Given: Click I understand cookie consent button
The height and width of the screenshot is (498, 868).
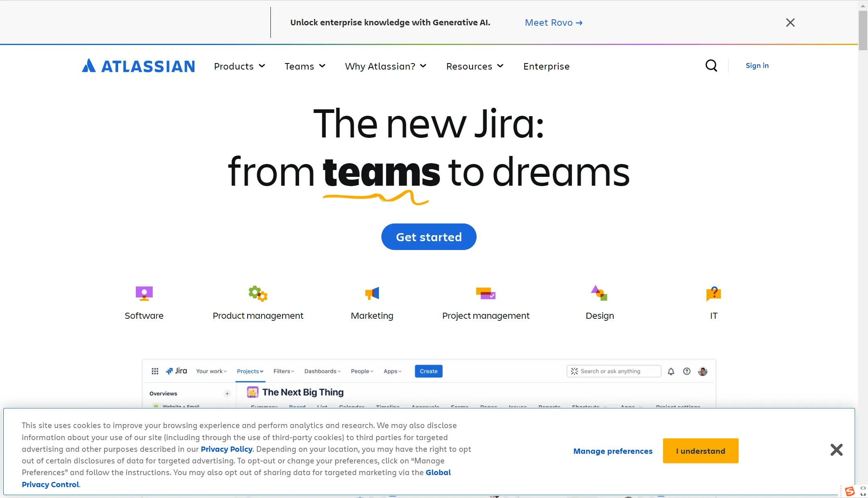Looking at the screenshot, I should [700, 450].
